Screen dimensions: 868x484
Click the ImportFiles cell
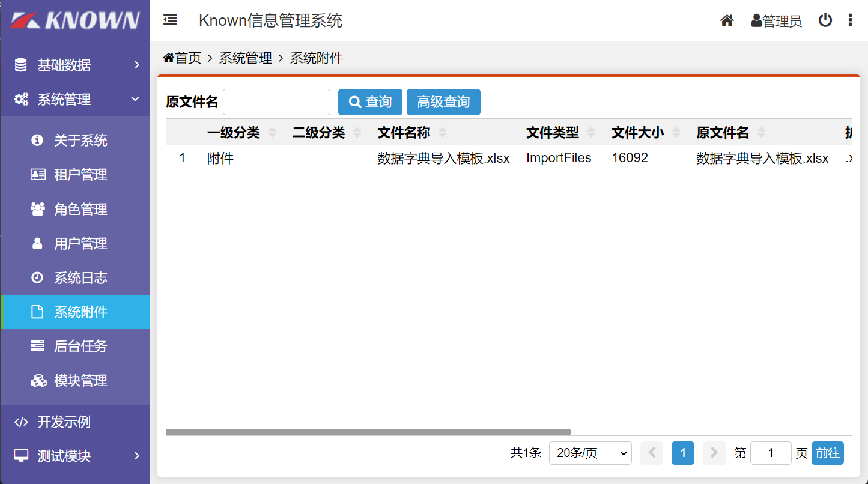click(559, 158)
